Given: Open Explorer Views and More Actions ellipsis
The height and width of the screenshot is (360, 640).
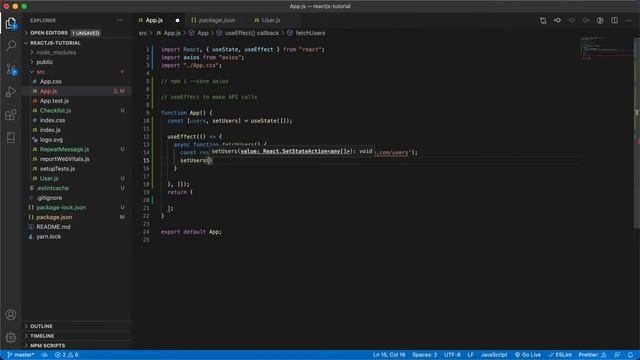Looking at the screenshot, I should tap(120, 20).
